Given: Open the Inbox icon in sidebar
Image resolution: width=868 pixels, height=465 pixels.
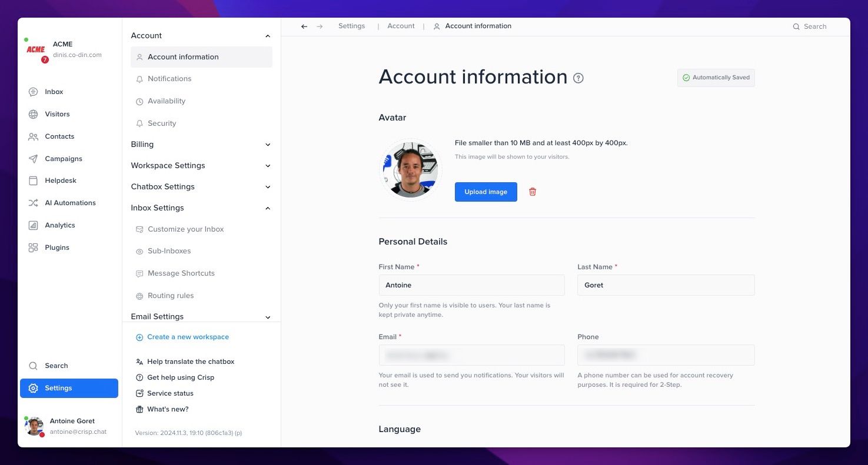Looking at the screenshot, I should click(x=34, y=92).
